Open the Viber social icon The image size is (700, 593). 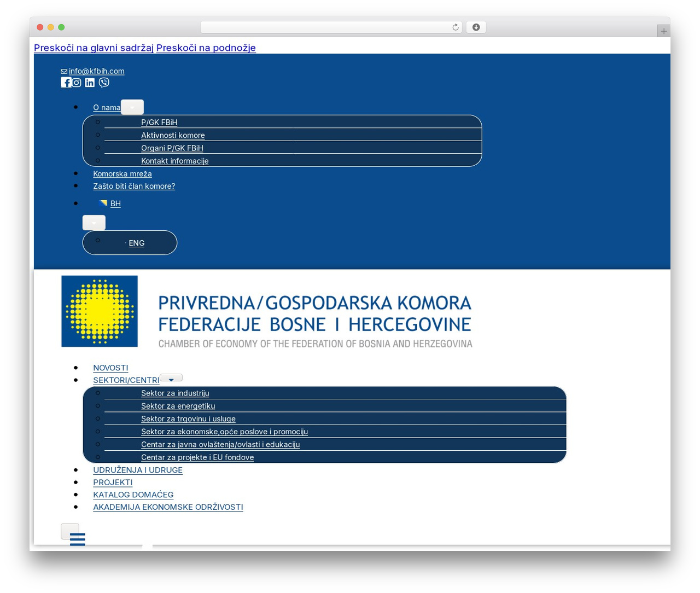pyautogui.click(x=104, y=83)
